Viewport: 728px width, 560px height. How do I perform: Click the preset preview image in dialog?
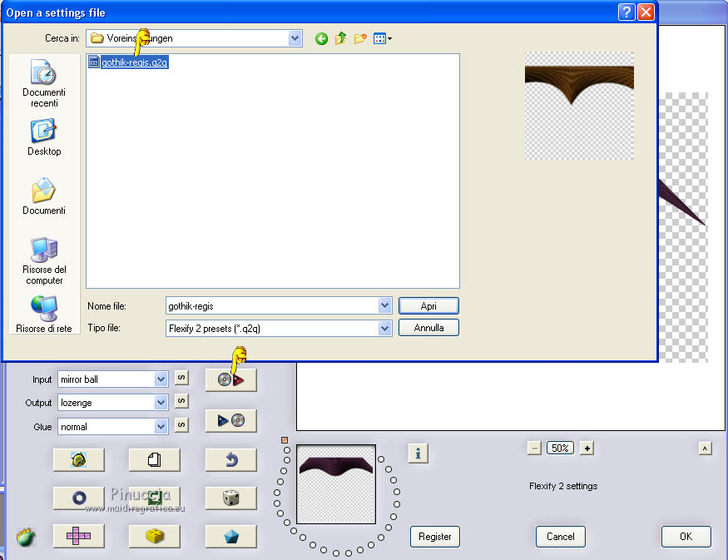pyautogui.click(x=579, y=106)
